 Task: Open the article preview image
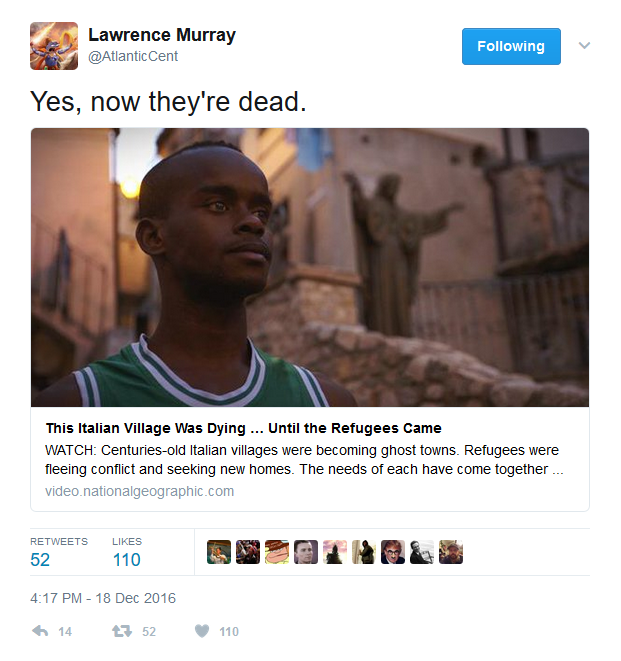point(310,267)
